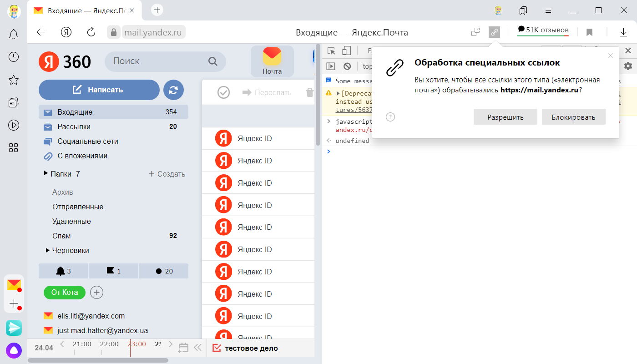Open services grid icon in sidebar
This screenshot has width=637, height=364.
point(14,147)
